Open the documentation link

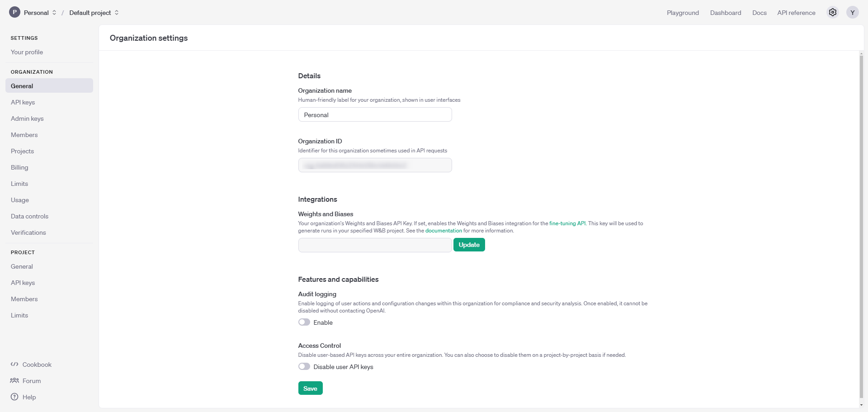443,231
